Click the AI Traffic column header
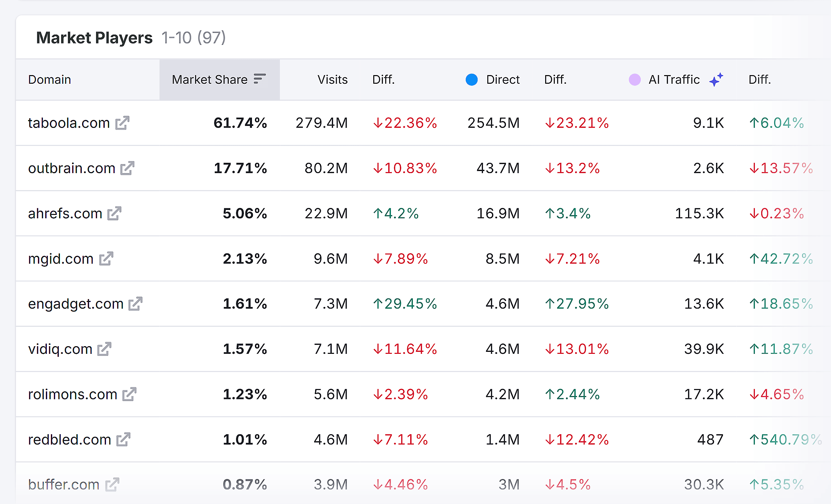This screenshot has width=831, height=504. tap(674, 79)
